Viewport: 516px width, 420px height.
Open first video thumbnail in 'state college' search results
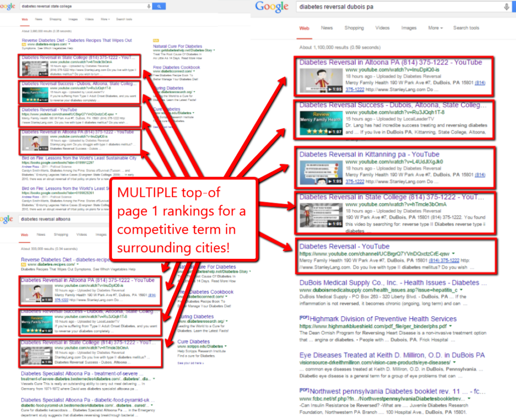(x=35, y=68)
